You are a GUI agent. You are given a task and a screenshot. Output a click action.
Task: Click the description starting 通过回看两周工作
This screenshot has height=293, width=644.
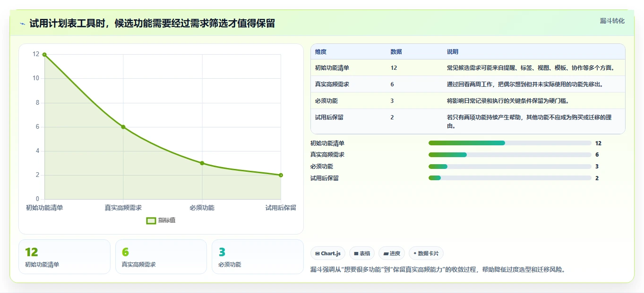525,84
